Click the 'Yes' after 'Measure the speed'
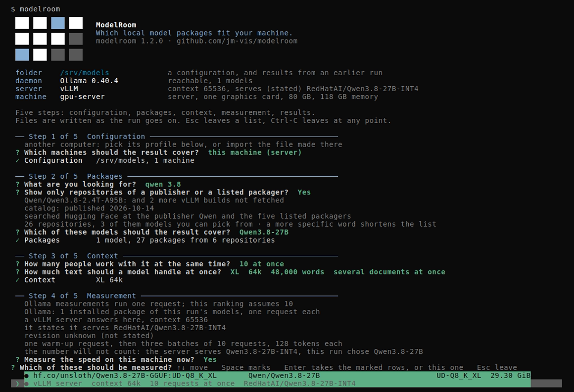The image size is (574, 392). 210,360
